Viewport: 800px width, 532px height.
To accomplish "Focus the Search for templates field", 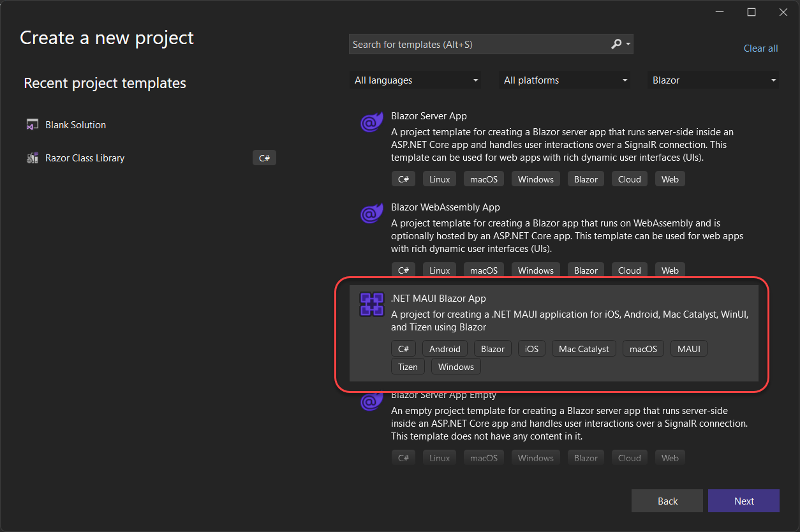I will click(478, 45).
